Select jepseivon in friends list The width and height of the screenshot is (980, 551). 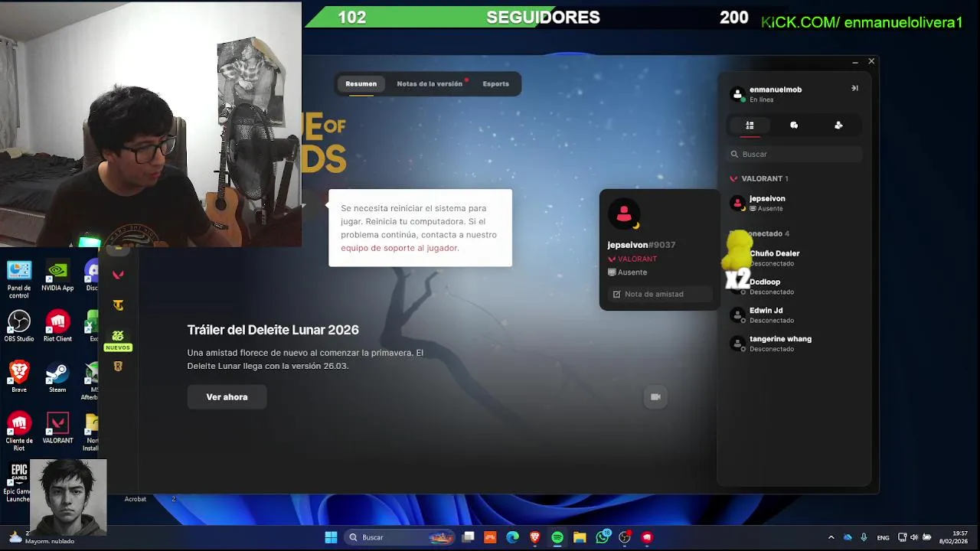(x=794, y=203)
